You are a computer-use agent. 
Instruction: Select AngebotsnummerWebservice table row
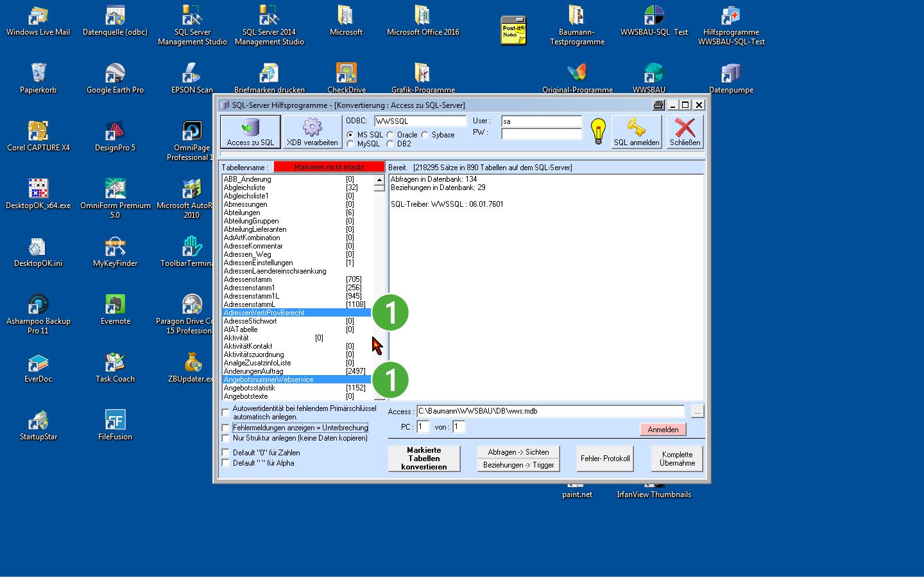(296, 380)
